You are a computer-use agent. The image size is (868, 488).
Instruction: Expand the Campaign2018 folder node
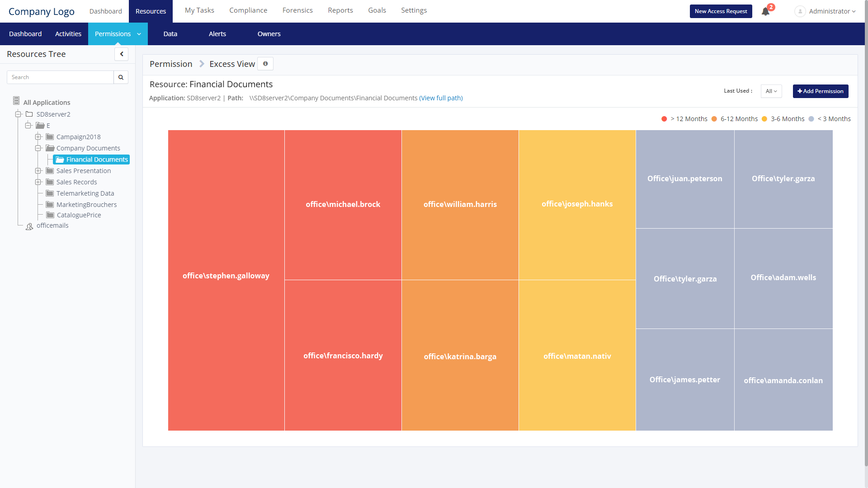coord(38,137)
